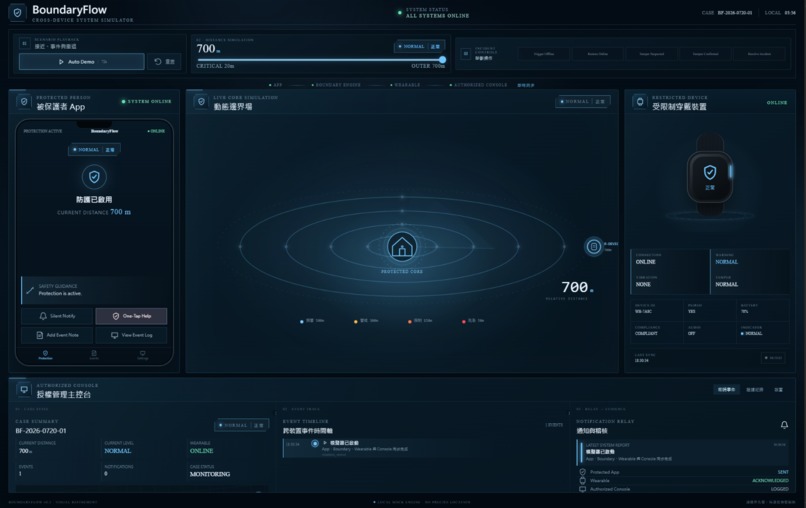Click the notification bell icon in Notification Relay
Viewport: 806px width, 508px height.
click(x=784, y=425)
